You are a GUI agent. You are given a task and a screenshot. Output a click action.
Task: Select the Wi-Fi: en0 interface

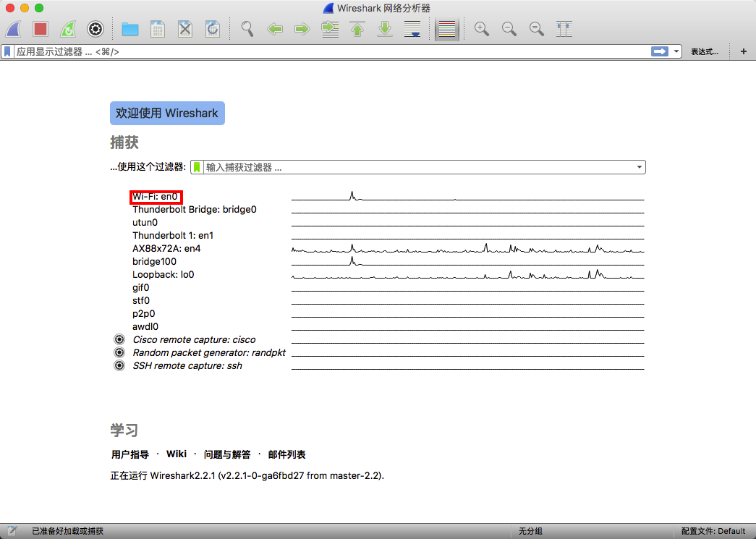click(156, 197)
